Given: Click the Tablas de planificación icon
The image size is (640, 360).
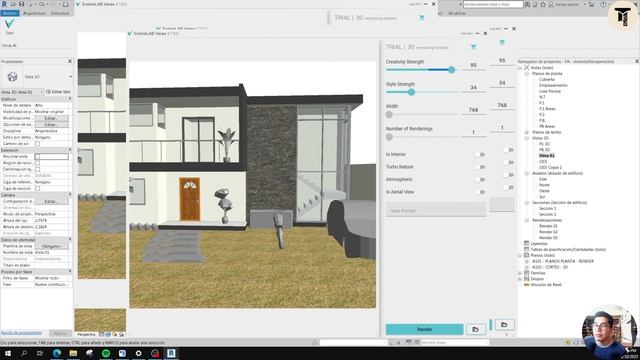Looking at the screenshot, I should [x=527, y=249].
